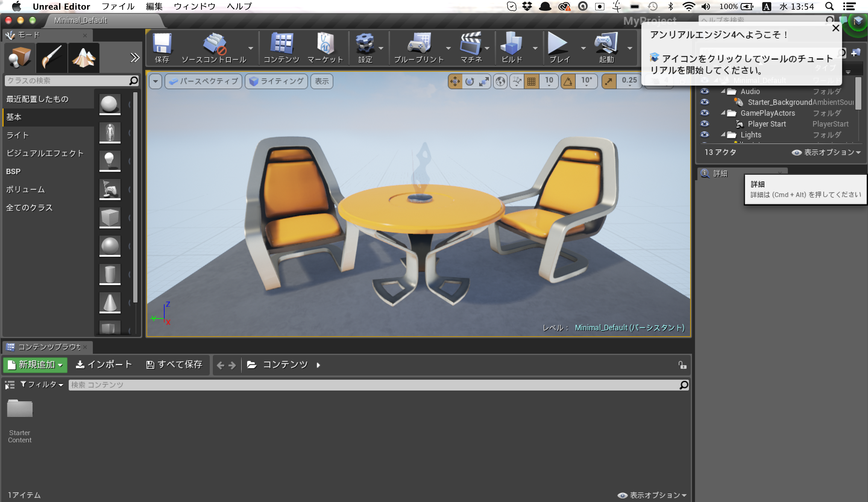Open outliner 表示オプション next to 13 アクタ
The width and height of the screenshot is (868, 502).
826,152
